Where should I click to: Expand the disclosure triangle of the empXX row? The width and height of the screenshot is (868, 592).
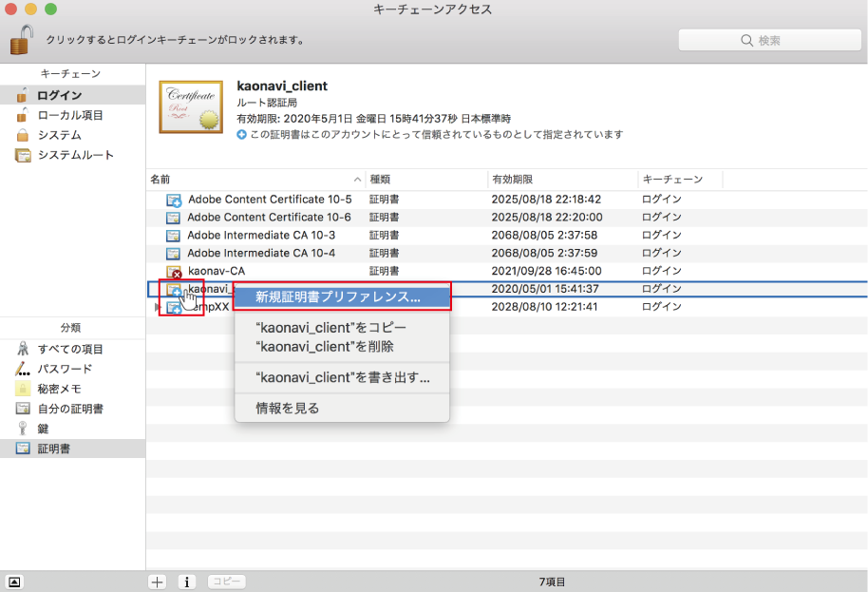158,307
